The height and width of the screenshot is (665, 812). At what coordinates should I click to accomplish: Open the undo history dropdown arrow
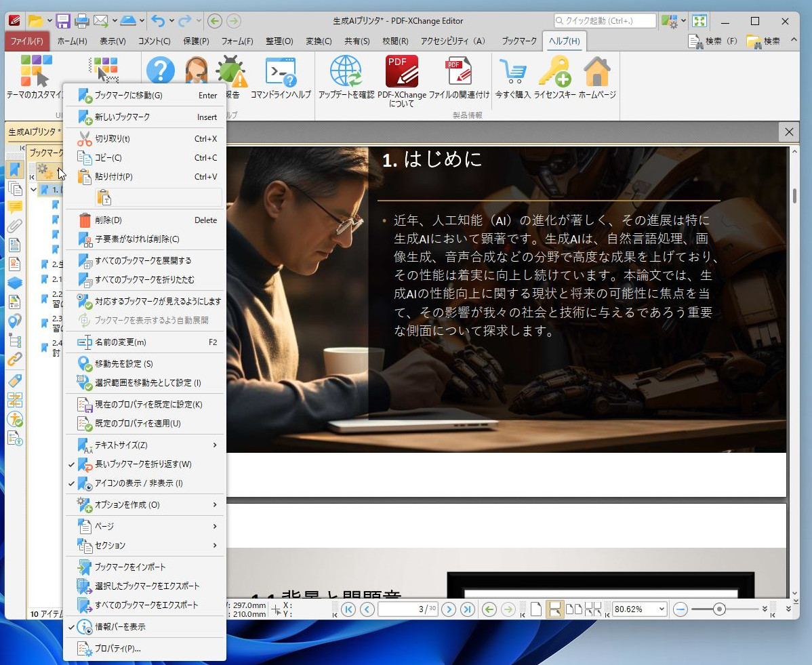171,21
